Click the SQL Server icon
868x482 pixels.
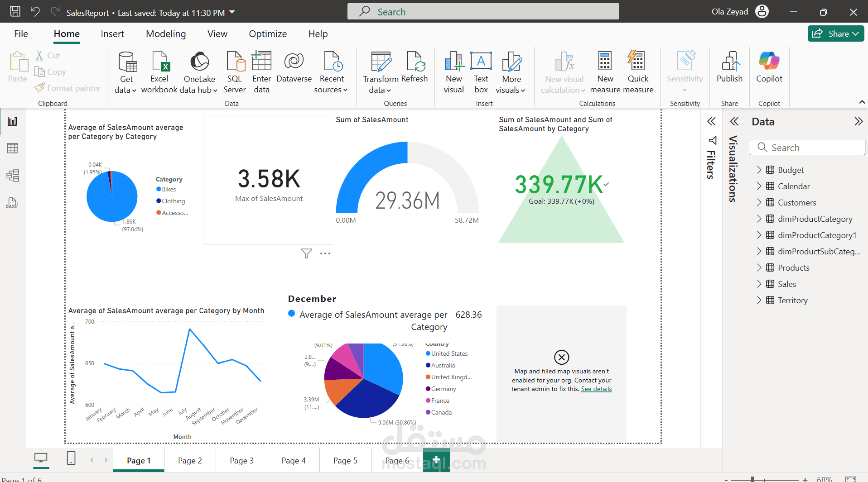pyautogui.click(x=235, y=62)
